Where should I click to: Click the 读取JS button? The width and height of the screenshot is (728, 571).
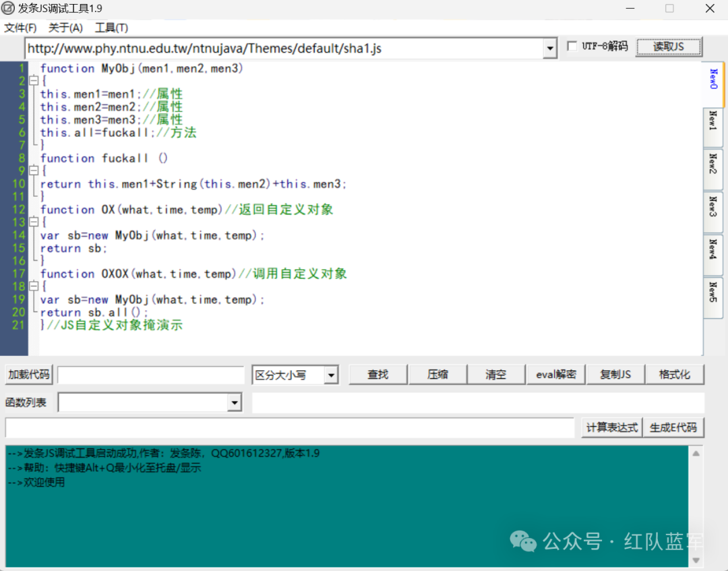[668, 47]
